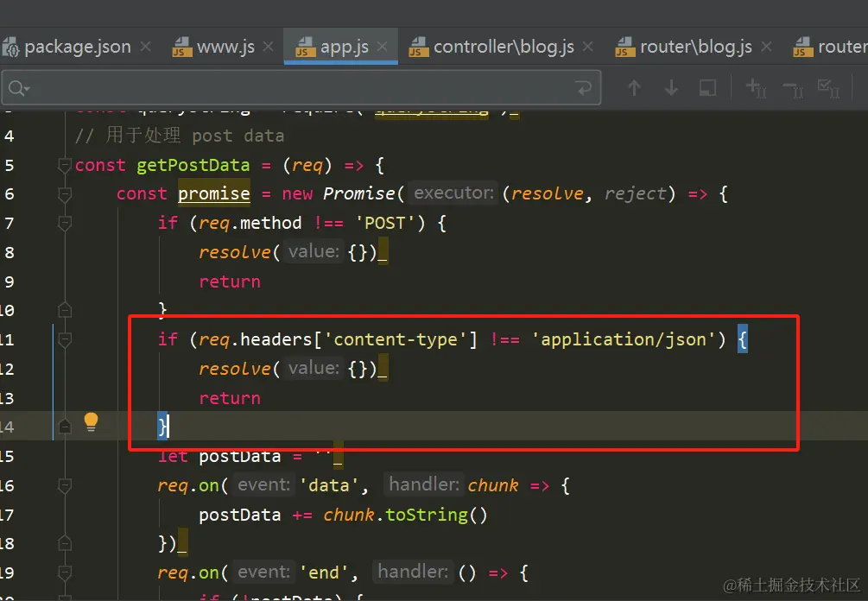Screen dimensions: 868x601
Task: Go to previous occurrence with up arrow
Action: pyautogui.click(x=635, y=87)
